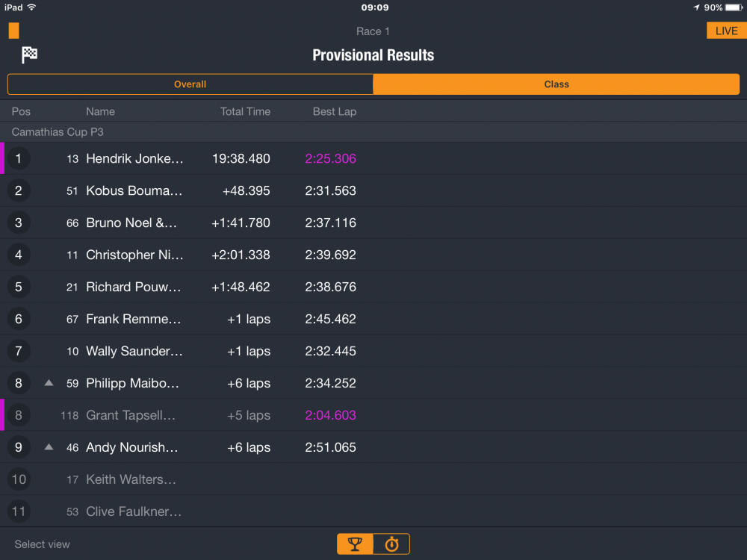Viewport: 747px width, 560px height.
Task: Open Grant Tapsell's greyed result row
Action: (373, 415)
